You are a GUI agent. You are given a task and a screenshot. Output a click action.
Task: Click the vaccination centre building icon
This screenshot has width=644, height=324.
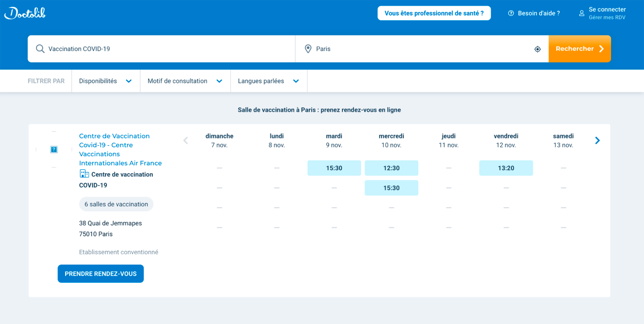tap(84, 174)
